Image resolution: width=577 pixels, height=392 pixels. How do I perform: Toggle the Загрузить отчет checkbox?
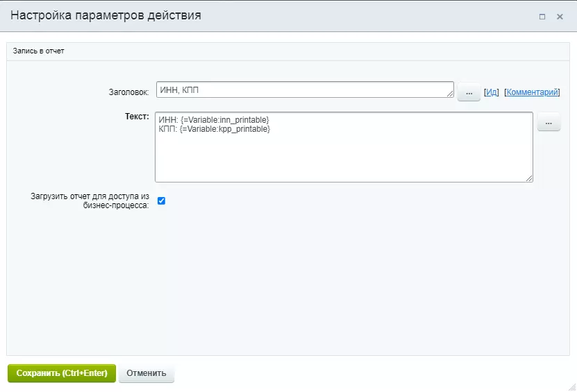(161, 201)
